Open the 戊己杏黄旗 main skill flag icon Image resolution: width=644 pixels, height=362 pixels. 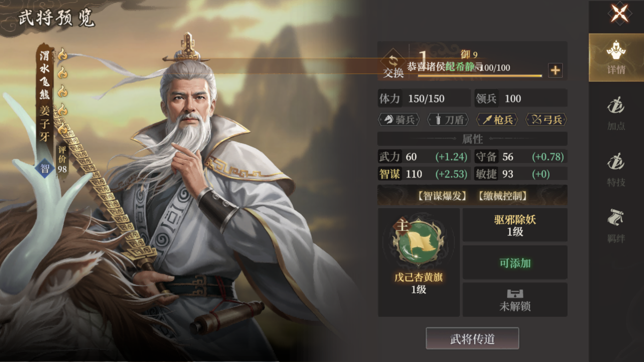pyautogui.click(x=418, y=243)
